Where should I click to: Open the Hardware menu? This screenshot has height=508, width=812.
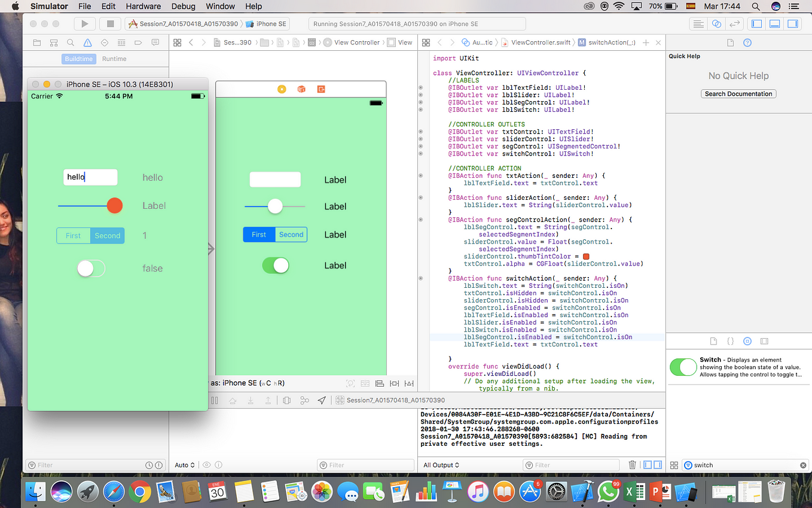(x=144, y=6)
